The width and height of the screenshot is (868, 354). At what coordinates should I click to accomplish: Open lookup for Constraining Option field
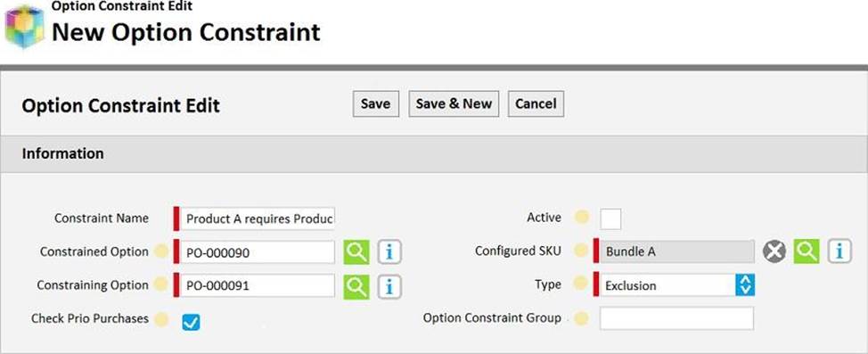point(356,286)
